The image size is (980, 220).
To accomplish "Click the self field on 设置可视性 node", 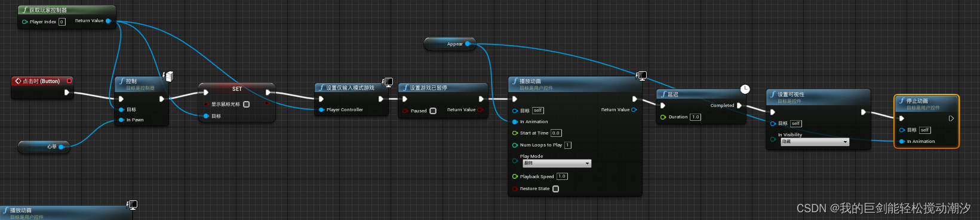I will (x=795, y=123).
